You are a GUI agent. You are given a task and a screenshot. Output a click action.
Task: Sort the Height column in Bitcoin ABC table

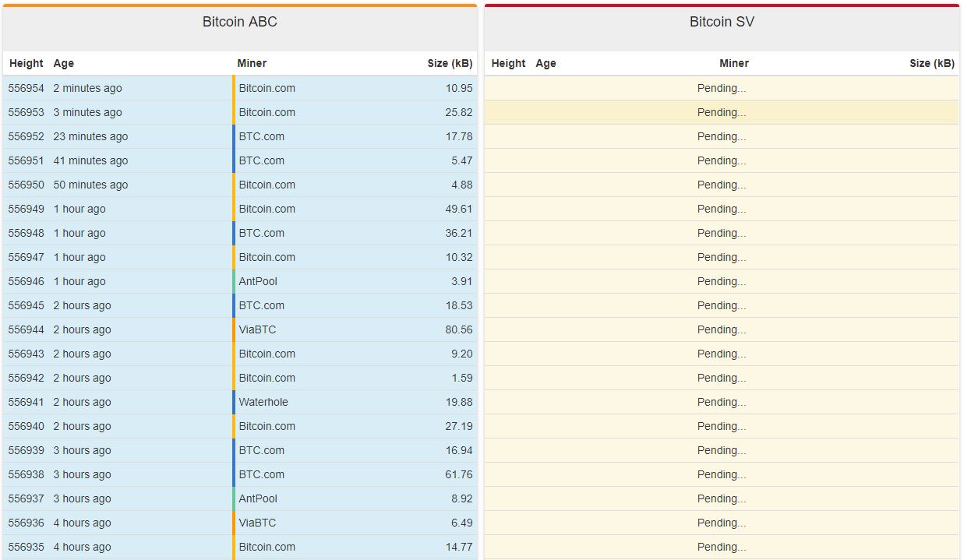click(x=26, y=63)
